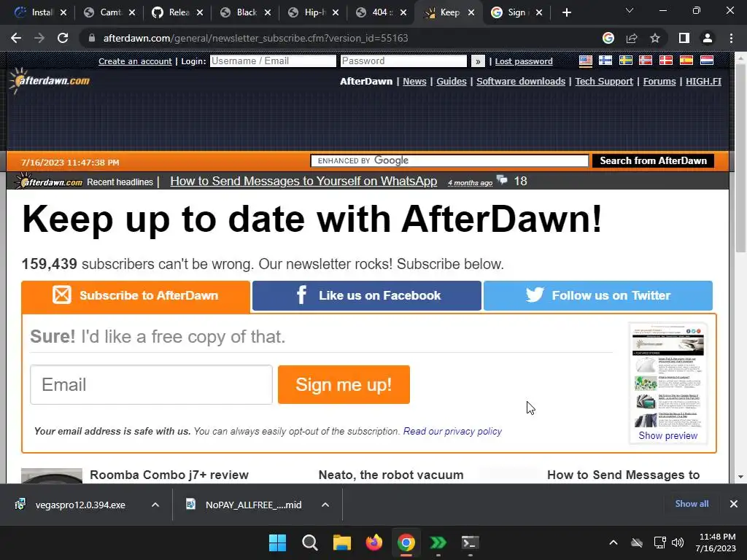The image size is (747, 560).
Task: Open WhatsApp messages headline link
Action: click(303, 182)
